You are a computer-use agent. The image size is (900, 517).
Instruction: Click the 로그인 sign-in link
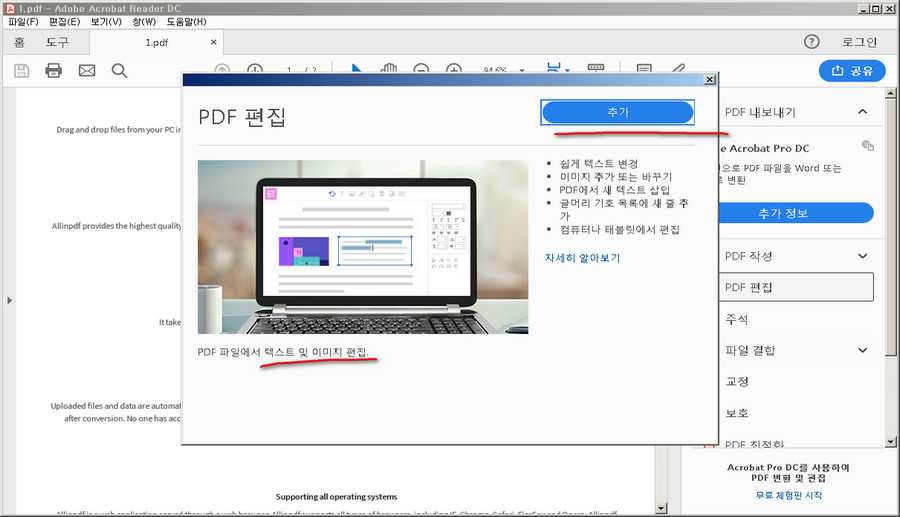[x=859, y=42]
